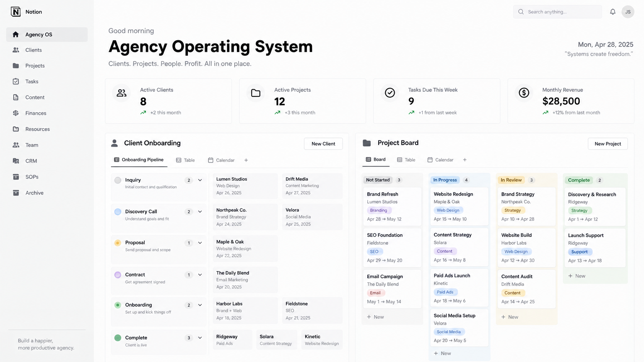
Task: Collapse the Contract stage chevron
Action: 200,275
